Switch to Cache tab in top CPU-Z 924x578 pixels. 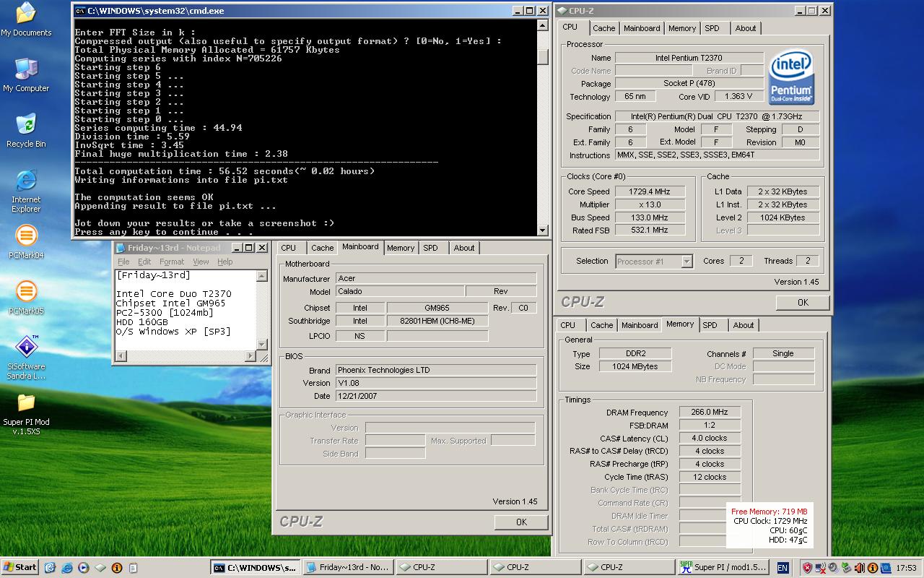(x=604, y=28)
